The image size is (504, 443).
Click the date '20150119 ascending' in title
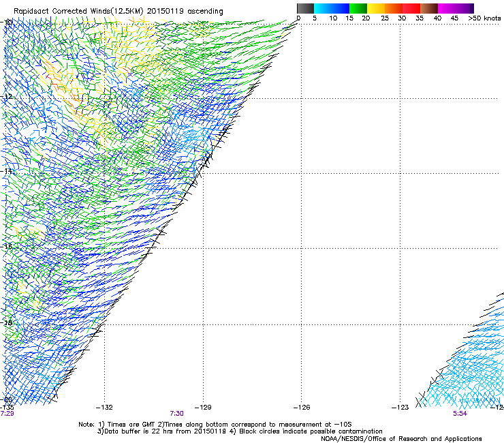(x=185, y=12)
